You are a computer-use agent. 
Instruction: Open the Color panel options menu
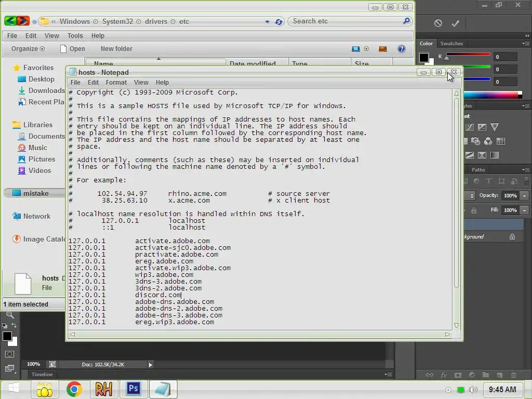pos(526,44)
